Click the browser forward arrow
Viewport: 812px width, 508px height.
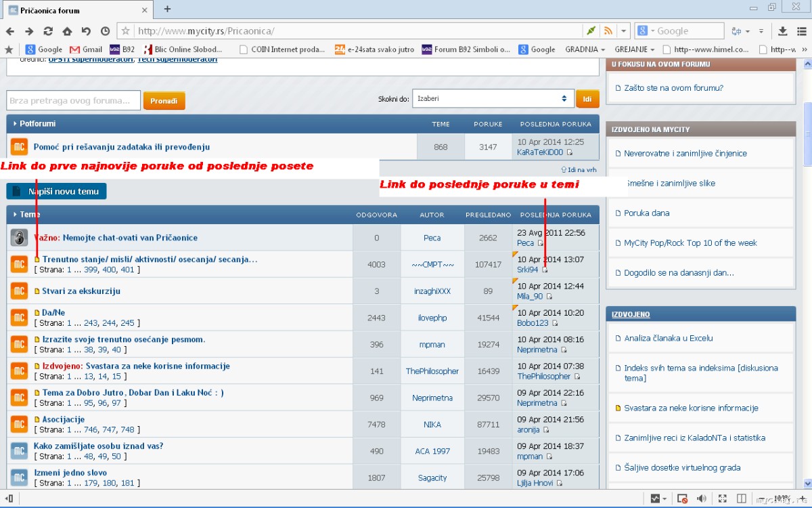coord(29,31)
